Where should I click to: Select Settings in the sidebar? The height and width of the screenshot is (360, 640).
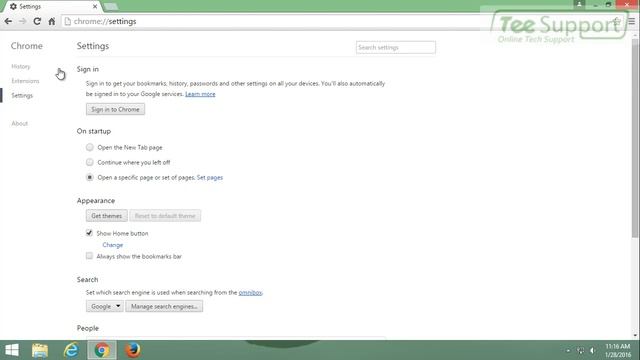click(22, 96)
